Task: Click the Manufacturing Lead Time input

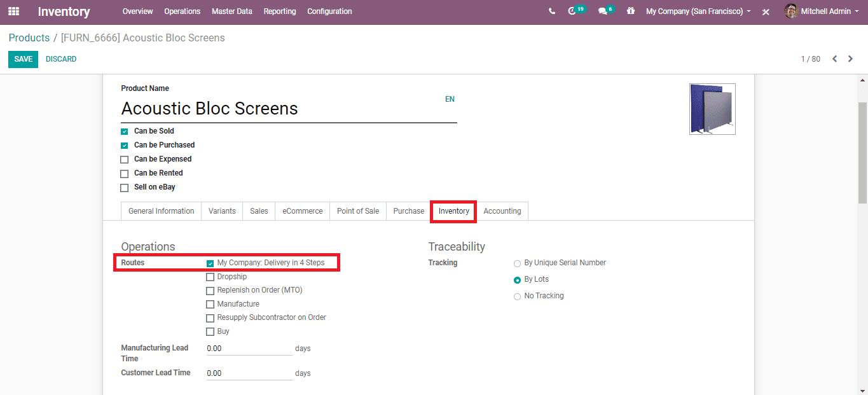Action: point(249,349)
